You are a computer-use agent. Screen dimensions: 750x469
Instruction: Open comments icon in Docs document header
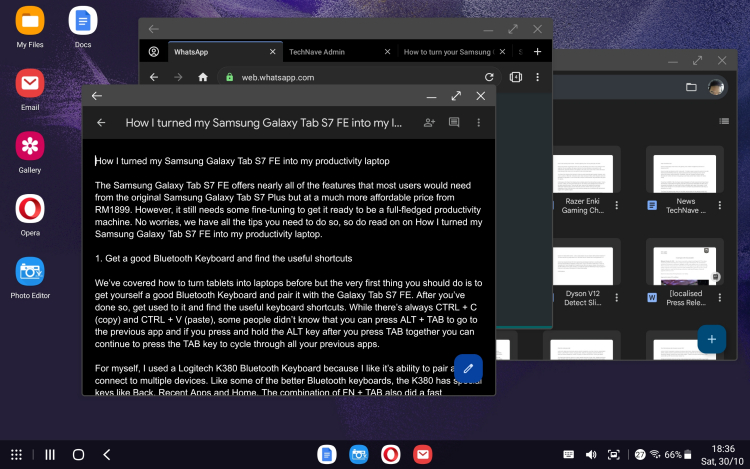tap(454, 122)
